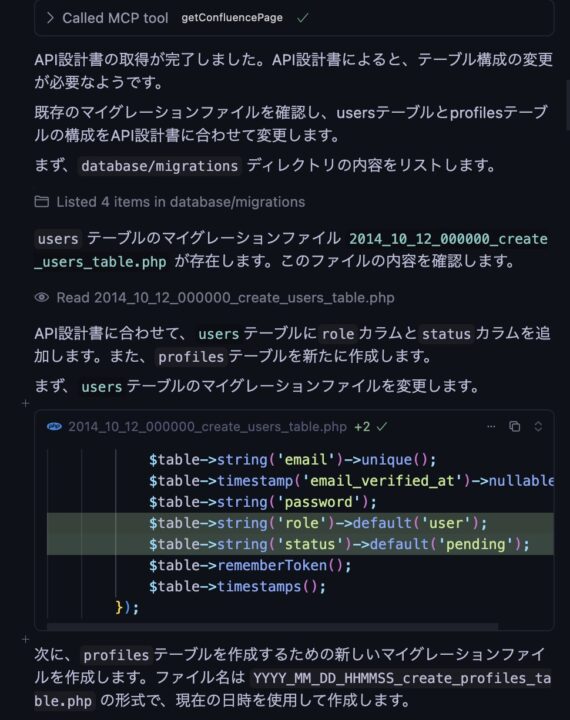This screenshot has width=570, height=720.
Task: Click the eye icon beside Read file
Action: (42, 298)
